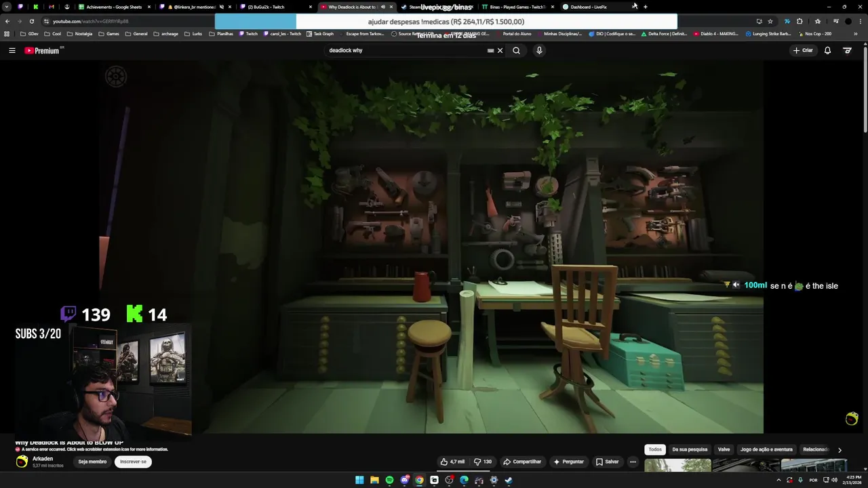Viewport: 868px width, 488px height.
Task: Mute the Deadlock YouTube tab audio icon
Action: [383, 7]
